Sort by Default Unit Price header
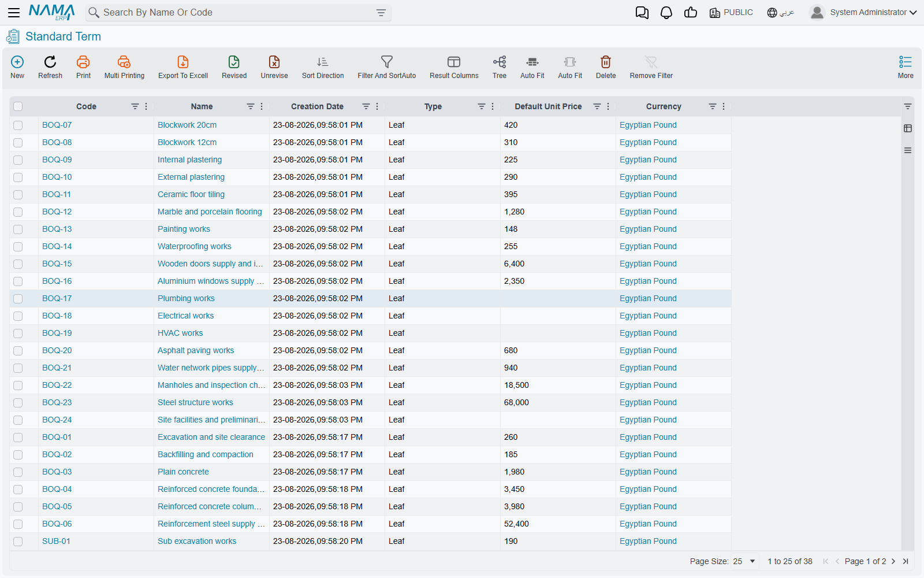The image size is (924, 578). point(548,106)
